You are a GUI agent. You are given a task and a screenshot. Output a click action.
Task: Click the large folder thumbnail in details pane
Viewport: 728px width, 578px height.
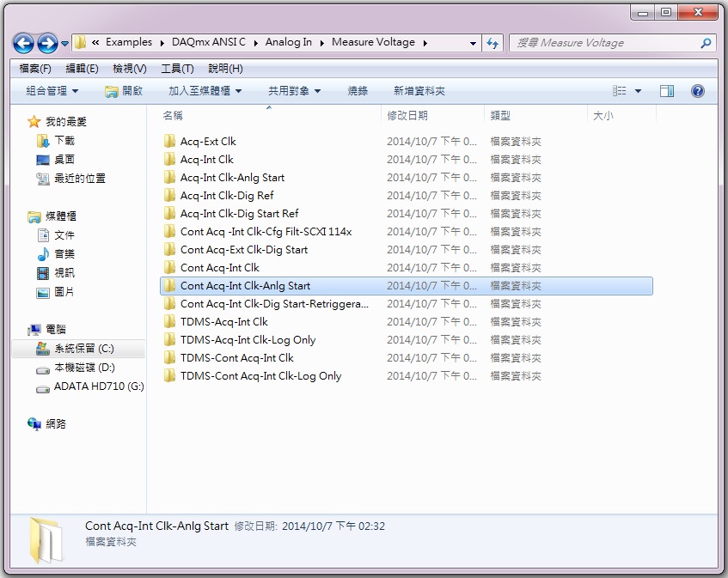click(46, 541)
